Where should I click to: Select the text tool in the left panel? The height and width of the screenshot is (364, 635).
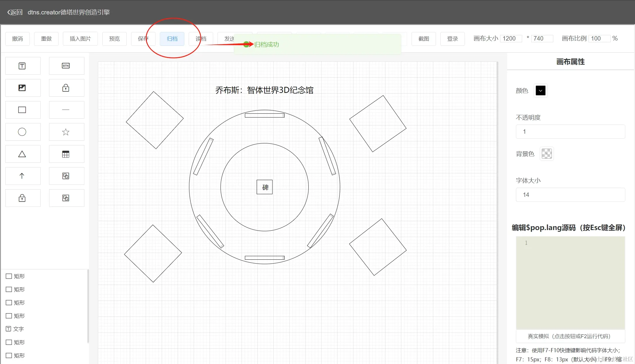(x=23, y=66)
